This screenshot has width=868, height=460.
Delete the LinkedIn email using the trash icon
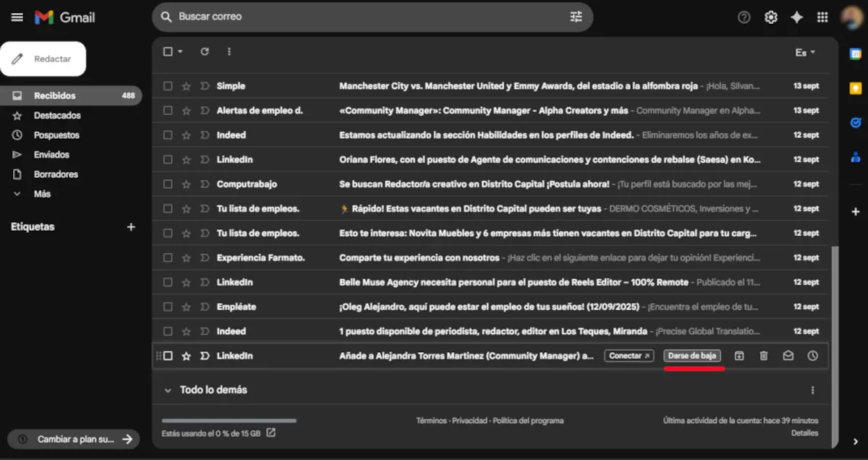click(x=763, y=355)
